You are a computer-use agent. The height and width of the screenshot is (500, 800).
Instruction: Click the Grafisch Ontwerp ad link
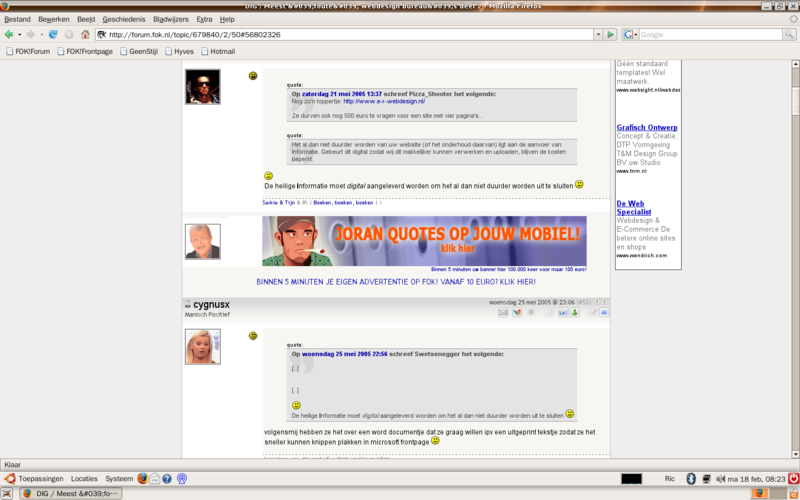[647, 127]
